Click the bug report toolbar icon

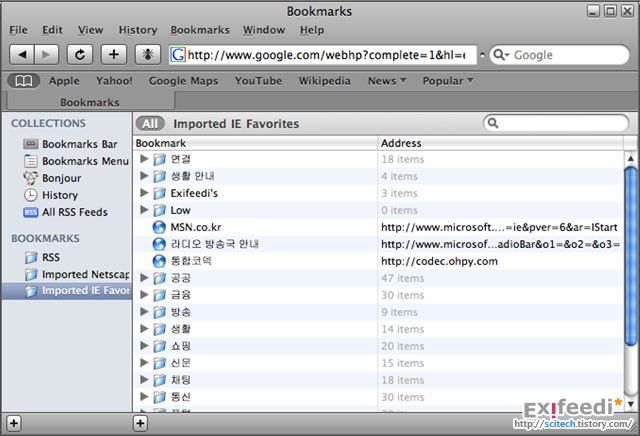(148, 55)
